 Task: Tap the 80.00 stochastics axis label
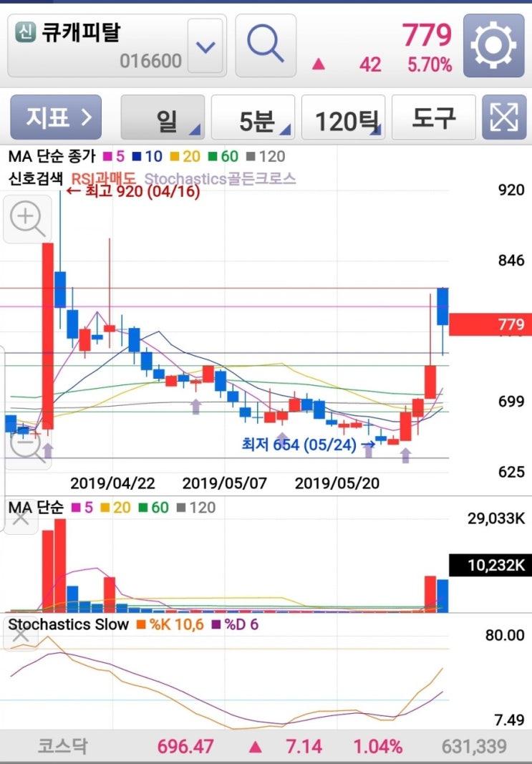505,635
